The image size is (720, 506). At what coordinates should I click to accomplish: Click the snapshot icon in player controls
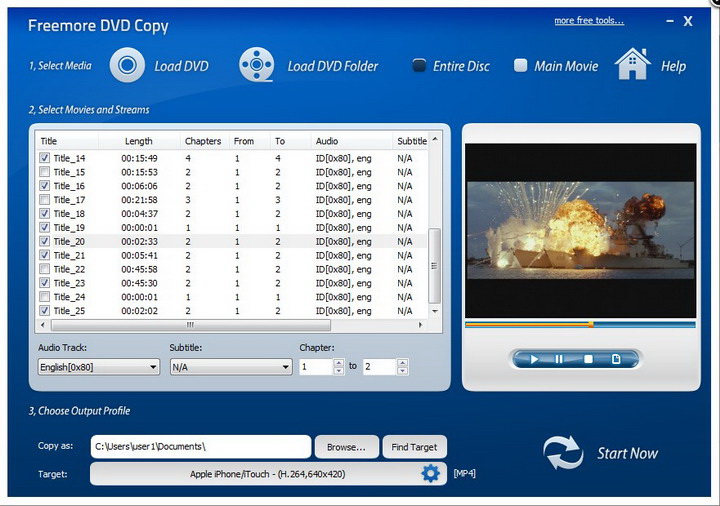point(616,359)
